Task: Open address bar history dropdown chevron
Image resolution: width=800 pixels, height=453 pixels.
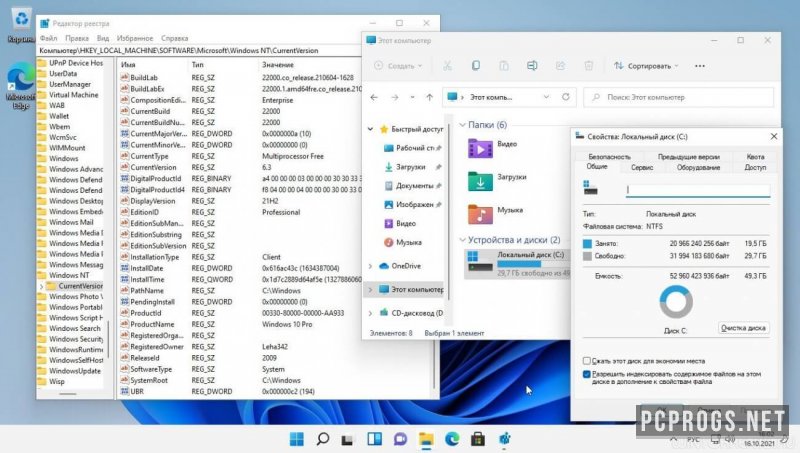Action: 546,97
